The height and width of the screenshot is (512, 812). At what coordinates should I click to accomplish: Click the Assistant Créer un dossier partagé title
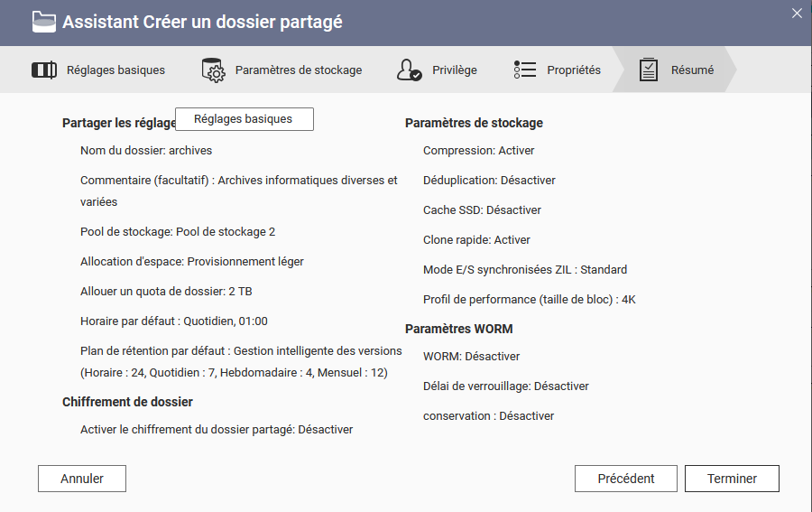[202, 22]
